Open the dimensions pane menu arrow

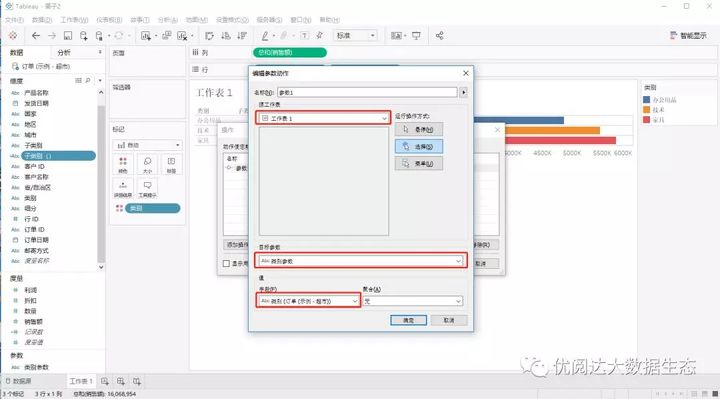pyautogui.click(x=100, y=81)
